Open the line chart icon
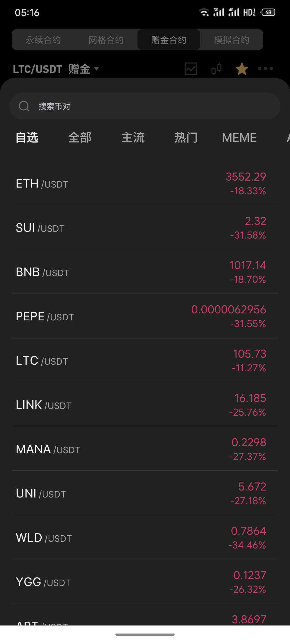290x644 pixels. (x=191, y=69)
